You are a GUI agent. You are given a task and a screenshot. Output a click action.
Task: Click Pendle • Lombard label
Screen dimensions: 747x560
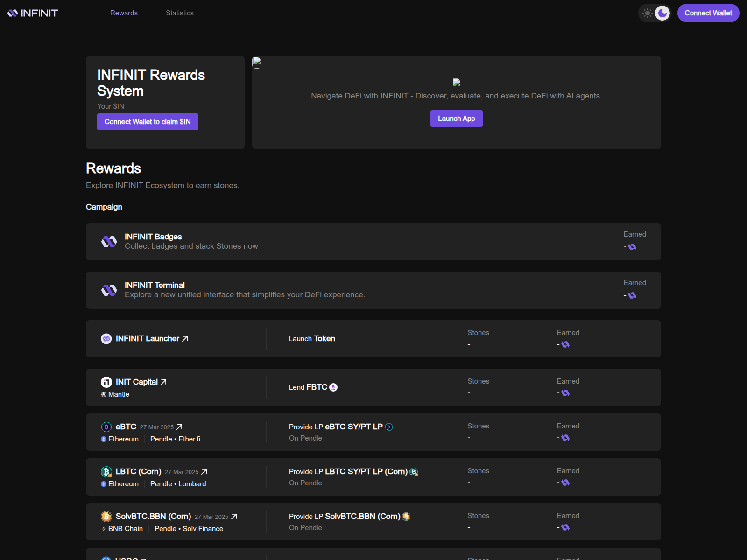[x=178, y=484]
